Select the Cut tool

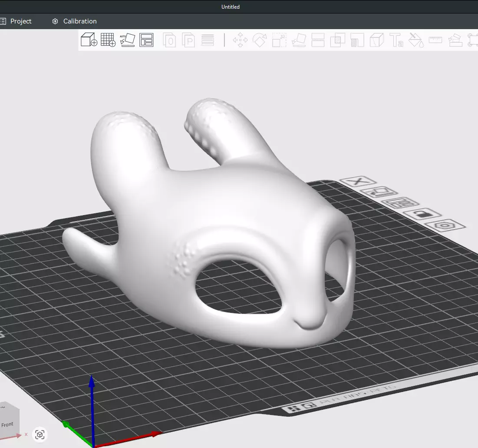[x=318, y=40]
